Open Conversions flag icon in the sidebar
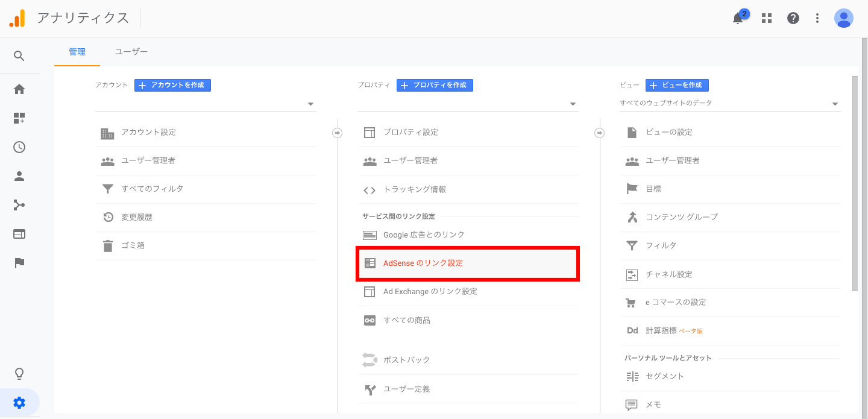 pos(19,263)
